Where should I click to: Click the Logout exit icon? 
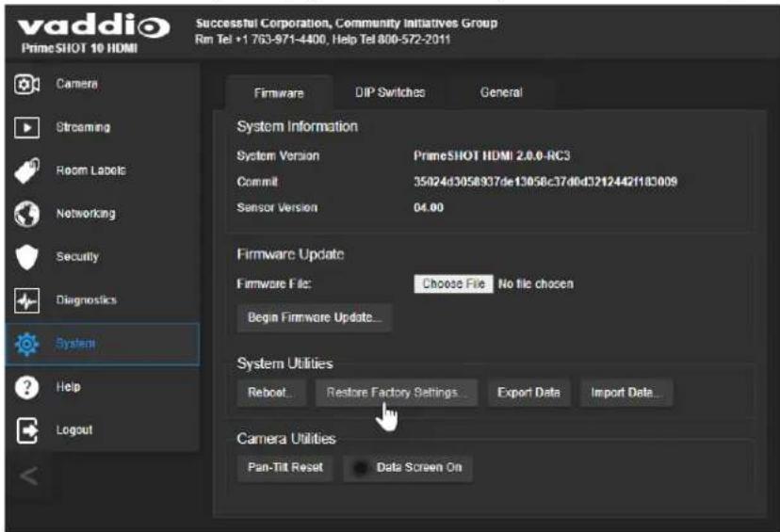tap(27, 430)
